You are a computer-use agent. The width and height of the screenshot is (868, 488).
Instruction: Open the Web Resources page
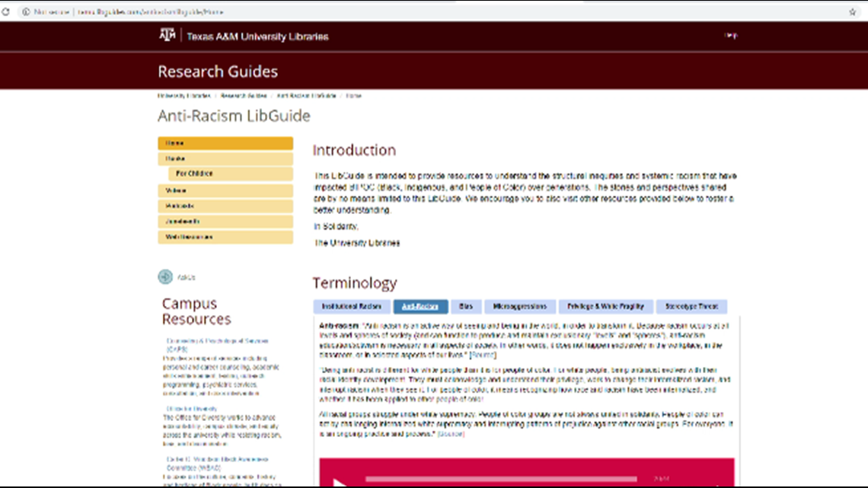coord(225,237)
